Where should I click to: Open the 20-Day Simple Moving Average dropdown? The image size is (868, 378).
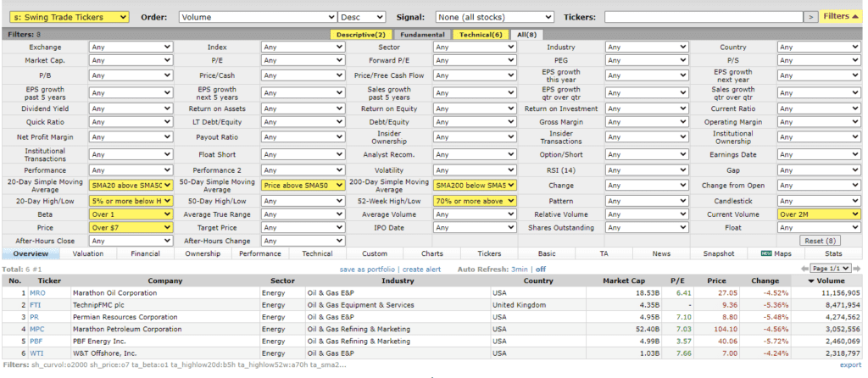(131, 186)
